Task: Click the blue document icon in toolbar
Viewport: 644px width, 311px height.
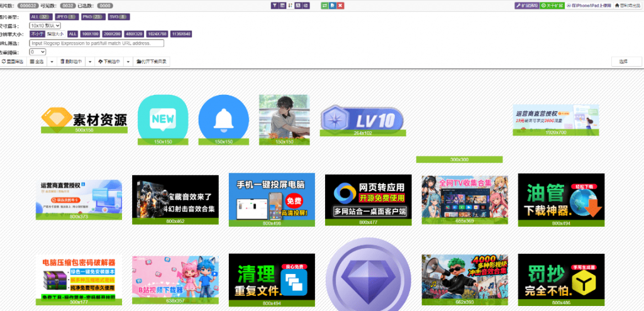Action: 332,5
